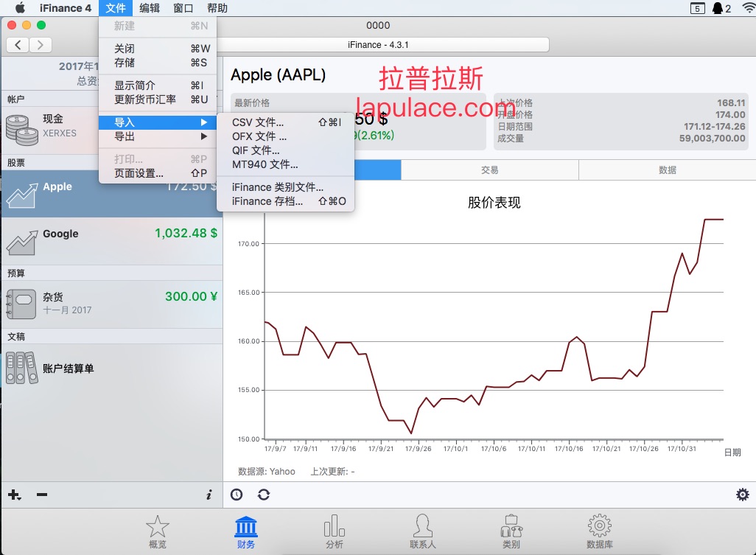Import a CSV 文件...
Viewport: 756px width, 555px height.
tap(285, 122)
